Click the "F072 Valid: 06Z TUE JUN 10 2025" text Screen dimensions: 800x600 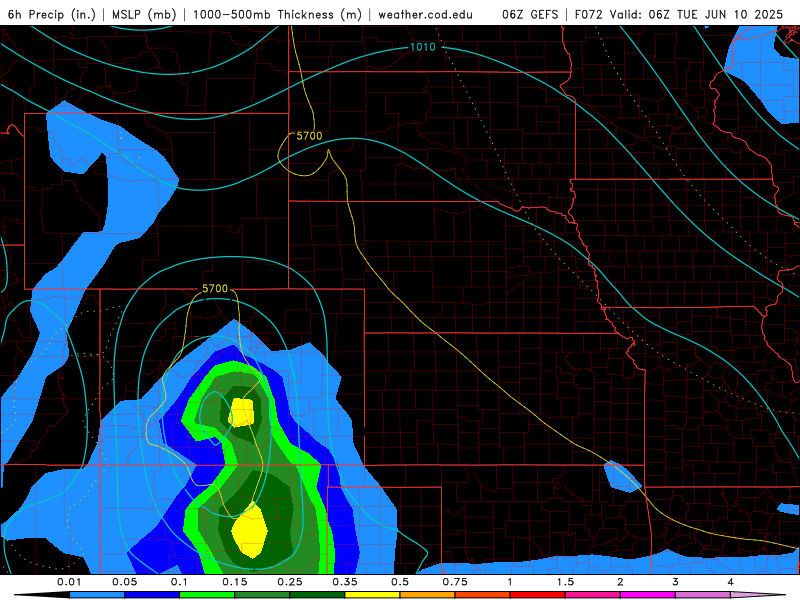(x=679, y=14)
